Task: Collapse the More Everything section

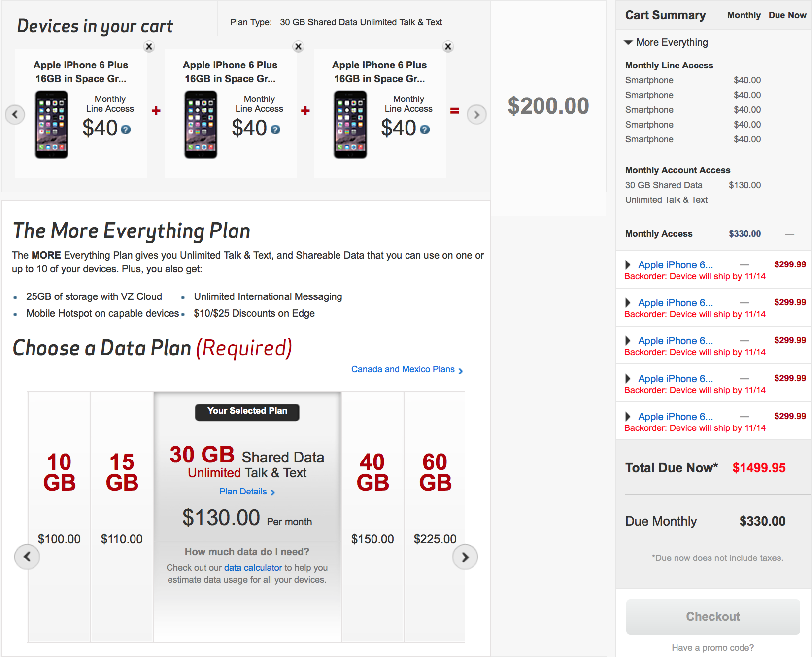Action: (x=628, y=42)
